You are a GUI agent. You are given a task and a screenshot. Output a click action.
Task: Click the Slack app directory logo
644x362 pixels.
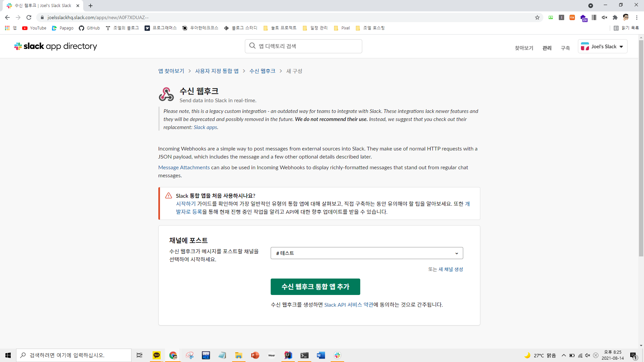coord(56,46)
